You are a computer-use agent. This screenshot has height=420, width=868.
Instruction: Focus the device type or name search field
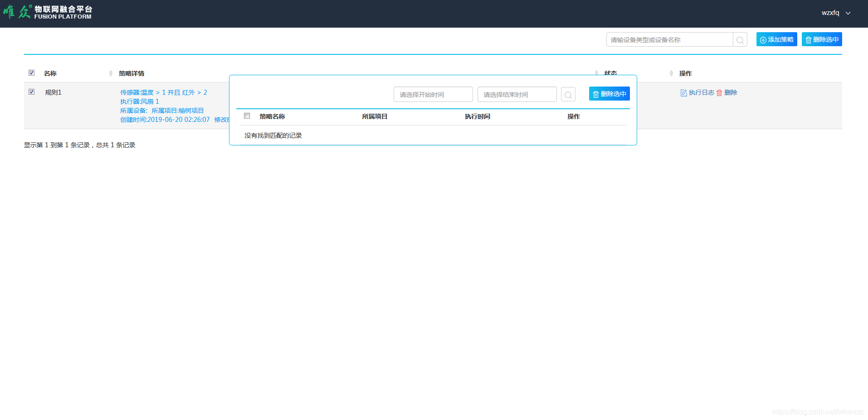[669, 40]
